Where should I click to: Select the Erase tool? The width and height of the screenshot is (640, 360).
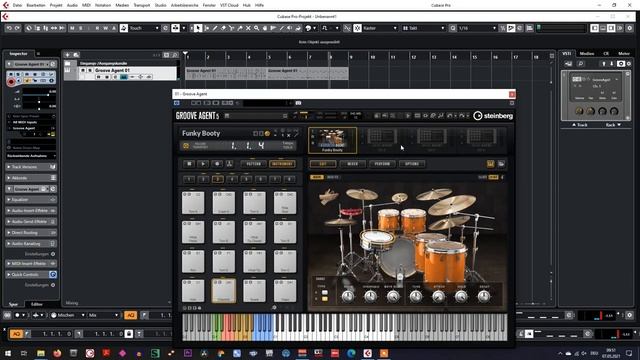point(223,28)
